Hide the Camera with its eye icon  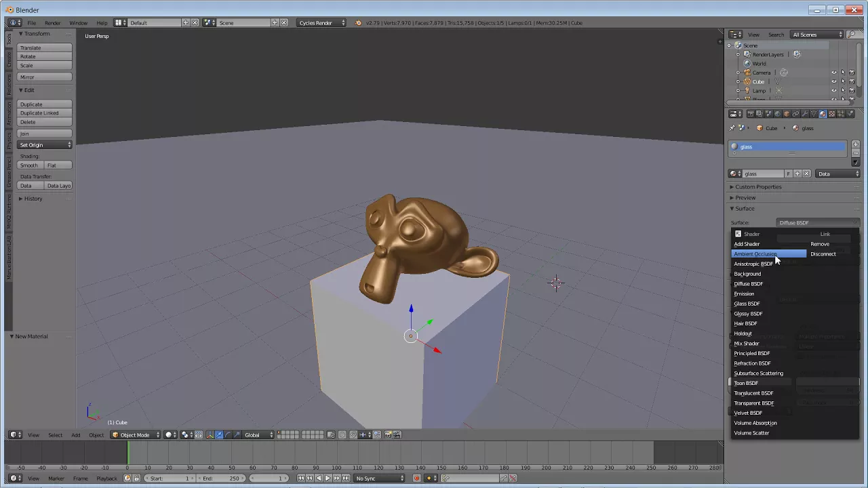[834, 73]
